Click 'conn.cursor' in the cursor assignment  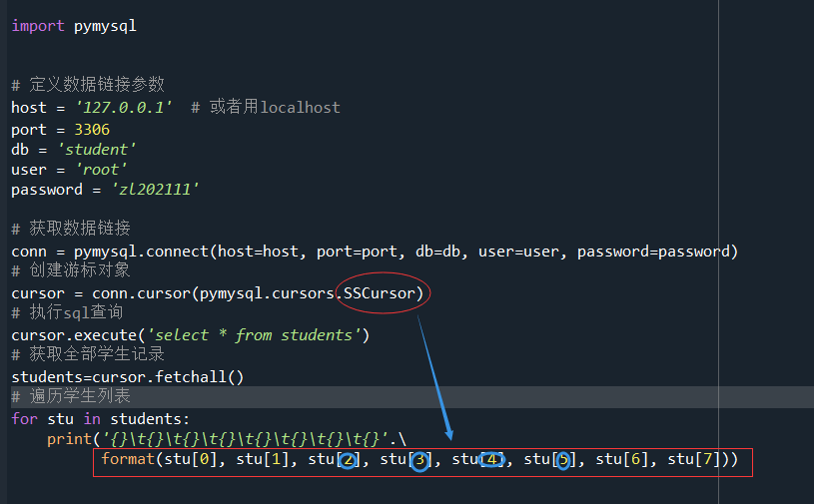pos(141,293)
